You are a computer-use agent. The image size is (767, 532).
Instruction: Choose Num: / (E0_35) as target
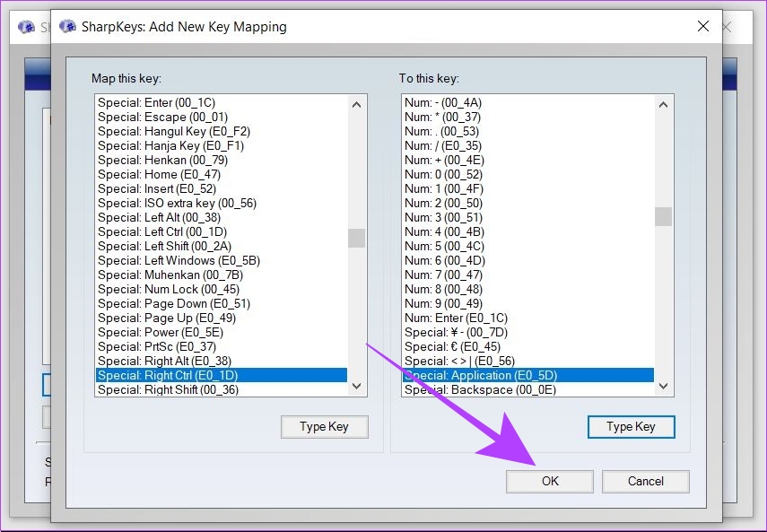(x=527, y=145)
